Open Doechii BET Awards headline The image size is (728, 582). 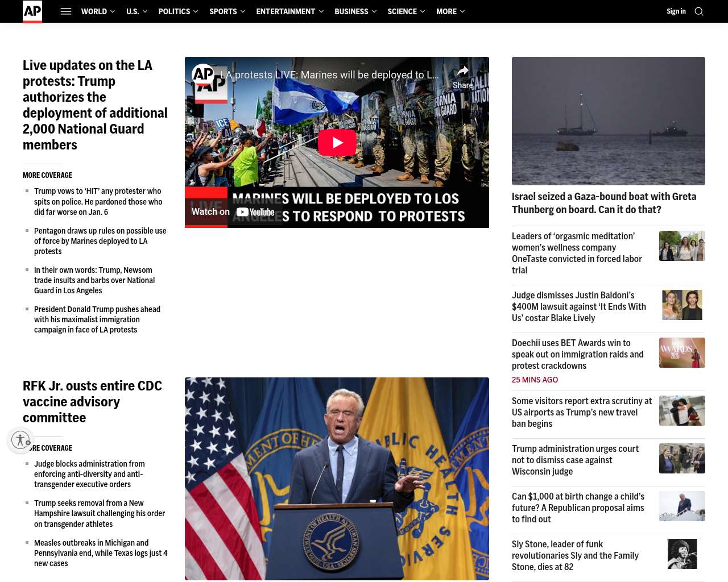(x=578, y=354)
